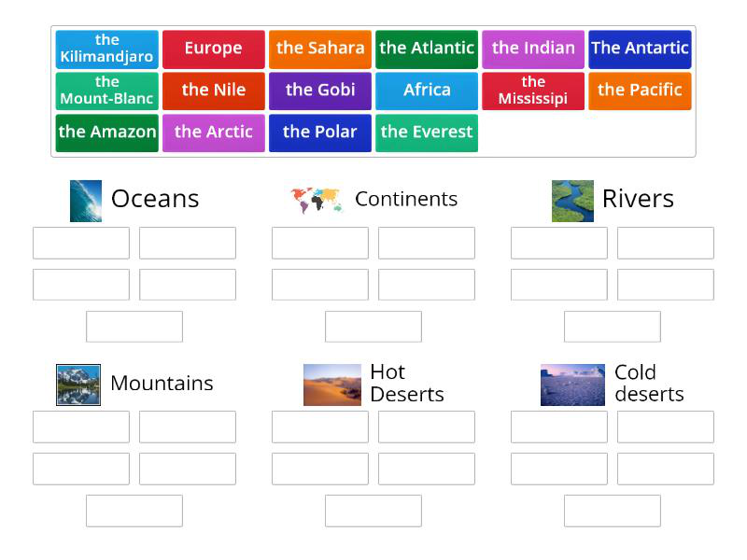Viewport: 747px width, 560px height.
Task: Click first empty slot under Oceans
Action: coord(81,243)
